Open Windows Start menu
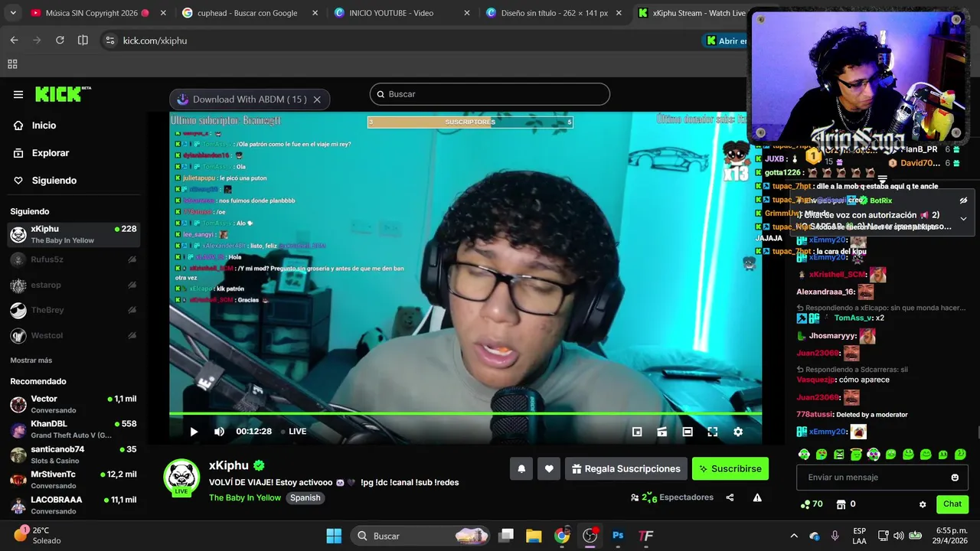980x551 pixels. pyautogui.click(x=334, y=536)
